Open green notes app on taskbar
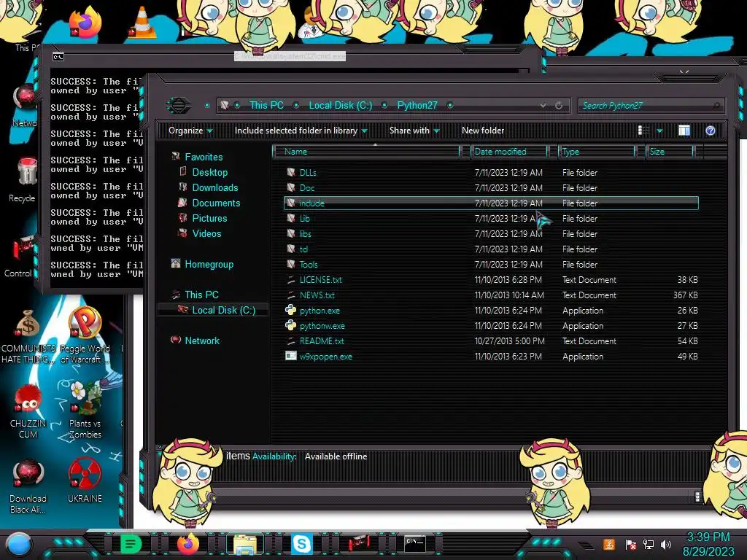The image size is (747, 560). point(130,544)
